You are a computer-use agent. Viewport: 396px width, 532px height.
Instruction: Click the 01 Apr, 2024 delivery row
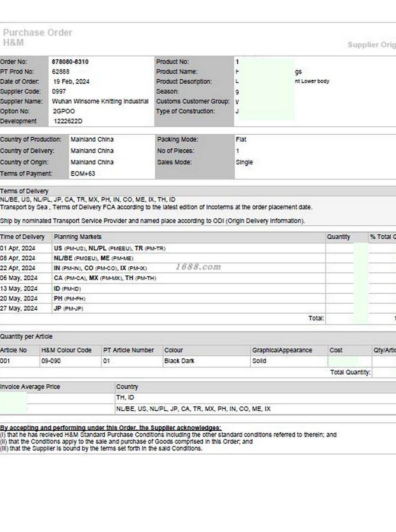tap(198, 248)
